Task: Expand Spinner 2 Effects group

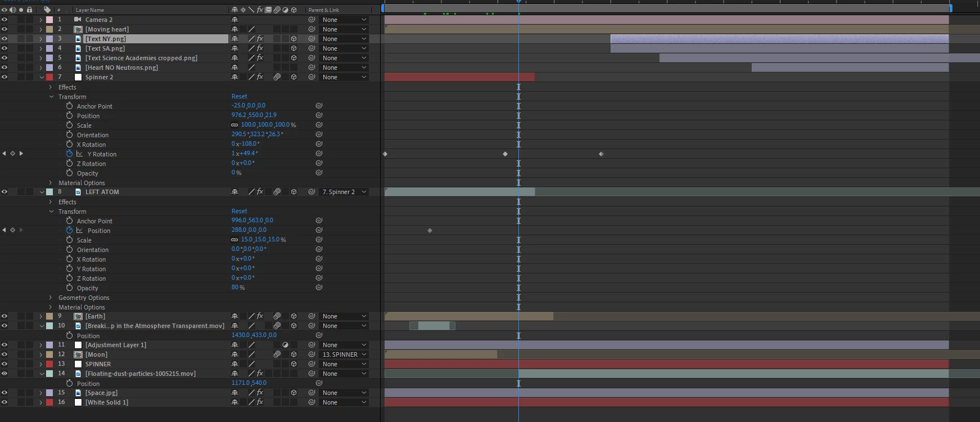Action: click(x=51, y=87)
